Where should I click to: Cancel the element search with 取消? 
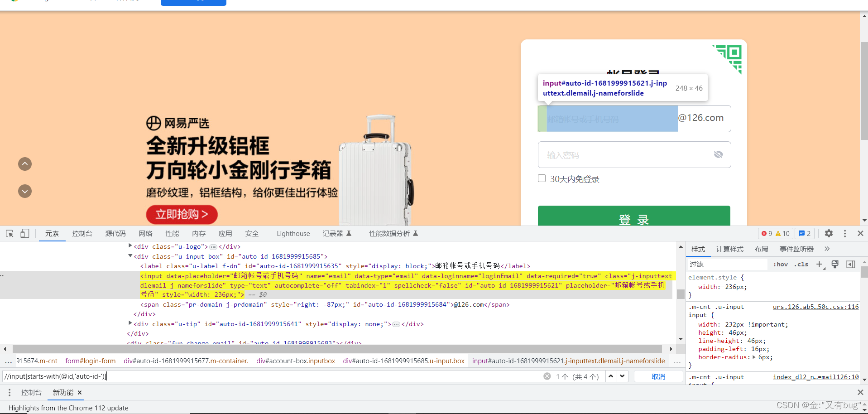pyautogui.click(x=658, y=376)
